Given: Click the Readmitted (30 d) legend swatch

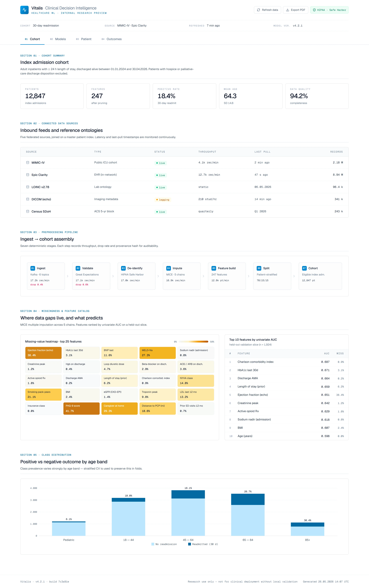Looking at the screenshot, I should [x=189, y=544].
